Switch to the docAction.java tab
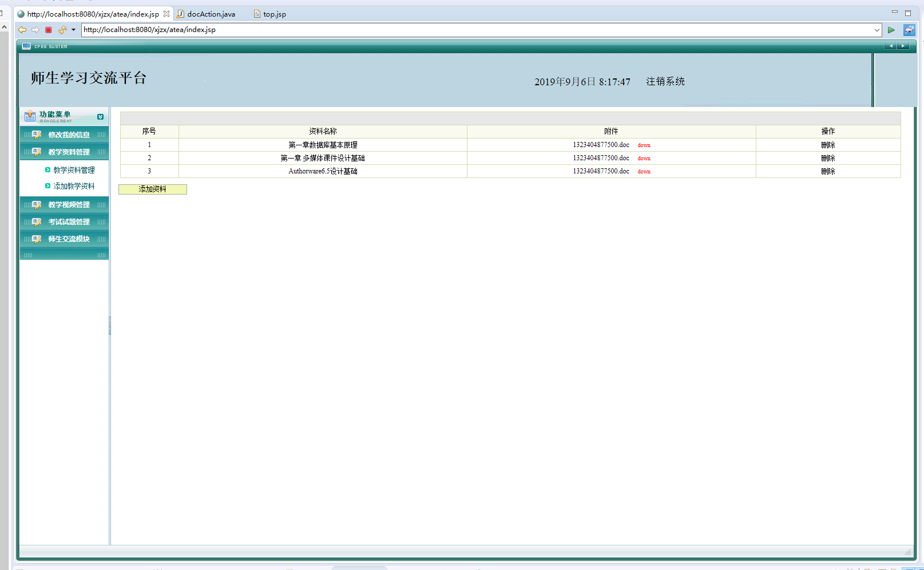 point(211,14)
